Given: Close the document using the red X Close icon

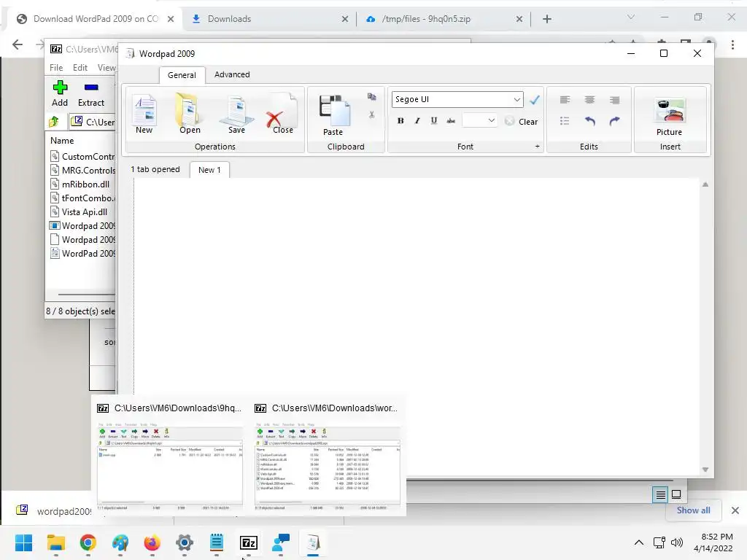Looking at the screenshot, I should click(282, 114).
